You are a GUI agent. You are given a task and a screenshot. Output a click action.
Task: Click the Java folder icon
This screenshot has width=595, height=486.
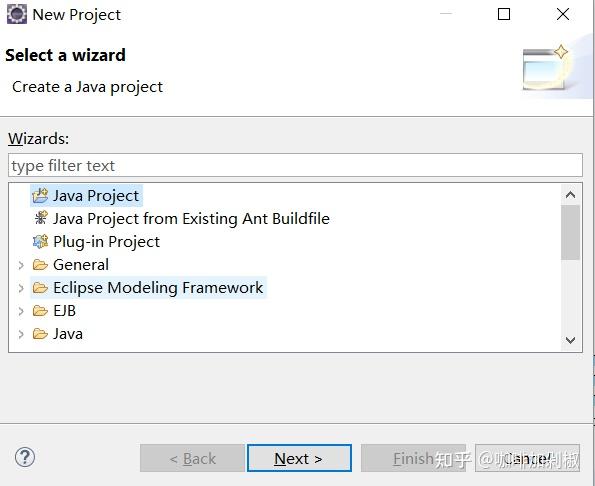click(x=40, y=334)
